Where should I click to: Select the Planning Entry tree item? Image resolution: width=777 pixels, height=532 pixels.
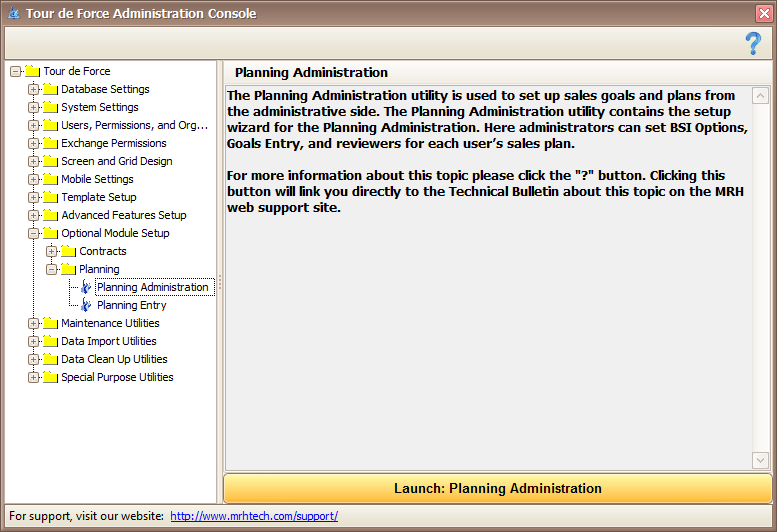click(131, 305)
